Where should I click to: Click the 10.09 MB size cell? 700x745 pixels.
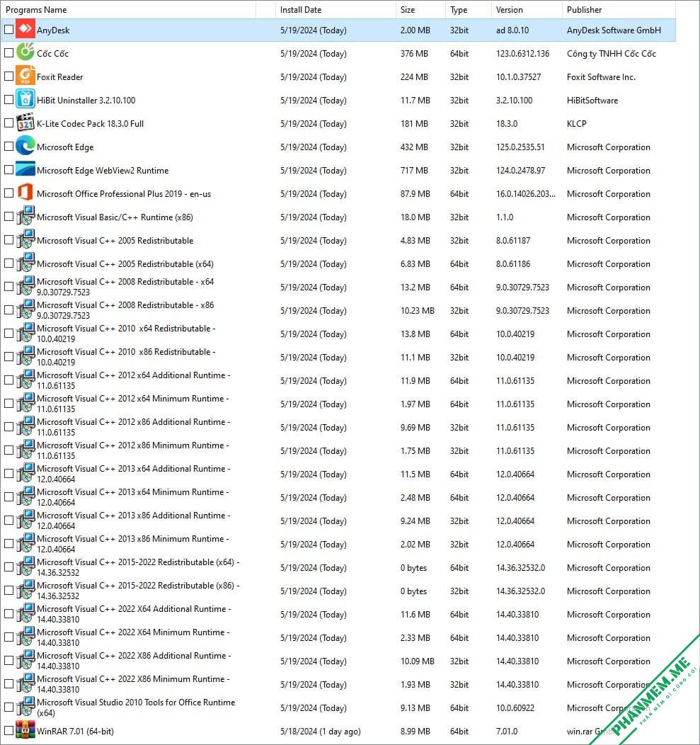[417, 661]
